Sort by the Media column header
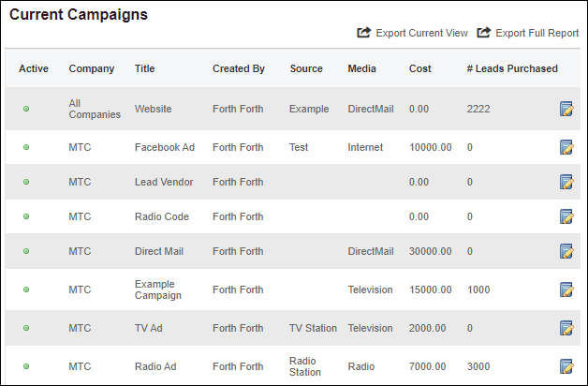Screen dimensions: 588x386 point(362,68)
